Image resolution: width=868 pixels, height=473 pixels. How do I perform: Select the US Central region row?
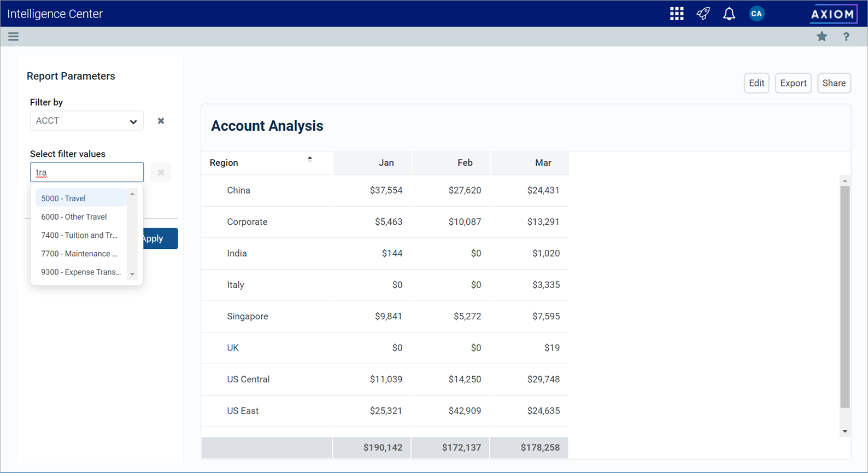point(385,379)
